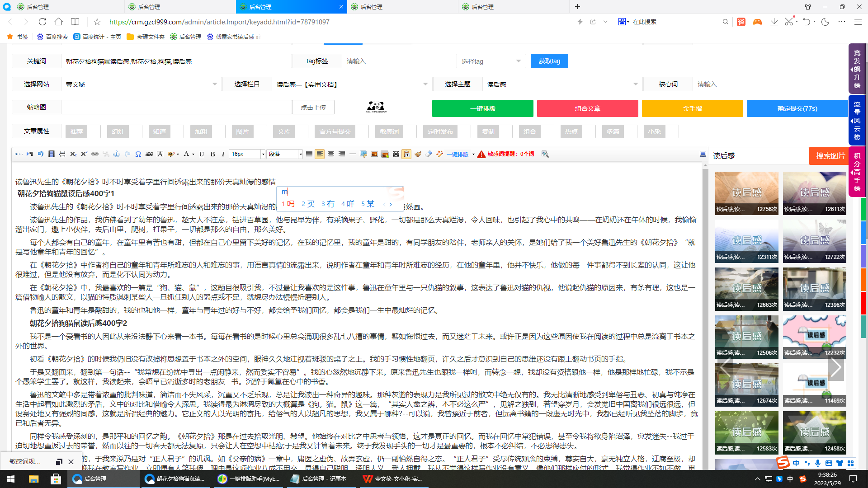Viewport: 868px width, 488px height.
Task: Click the blue 获取tag button
Action: (x=549, y=61)
